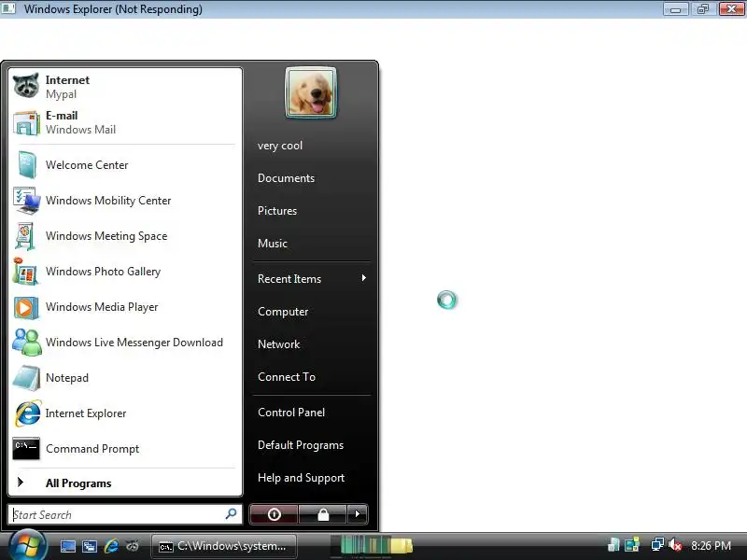Start Windows Media Player icon
This screenshot has height=560, width=747.
(x=26, y=307)
